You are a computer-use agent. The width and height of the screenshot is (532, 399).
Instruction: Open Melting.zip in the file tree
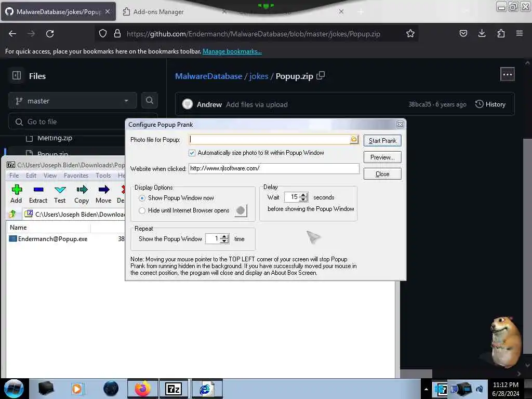pos(55,138)
